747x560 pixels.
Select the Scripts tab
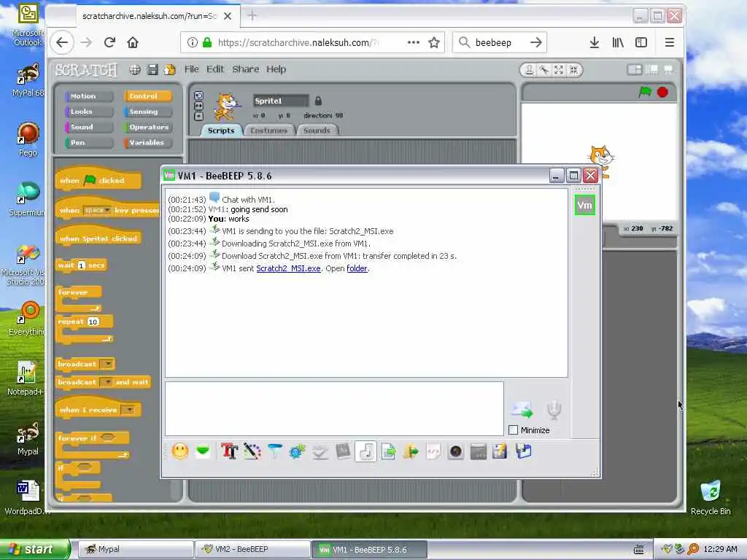coord(221,131)
